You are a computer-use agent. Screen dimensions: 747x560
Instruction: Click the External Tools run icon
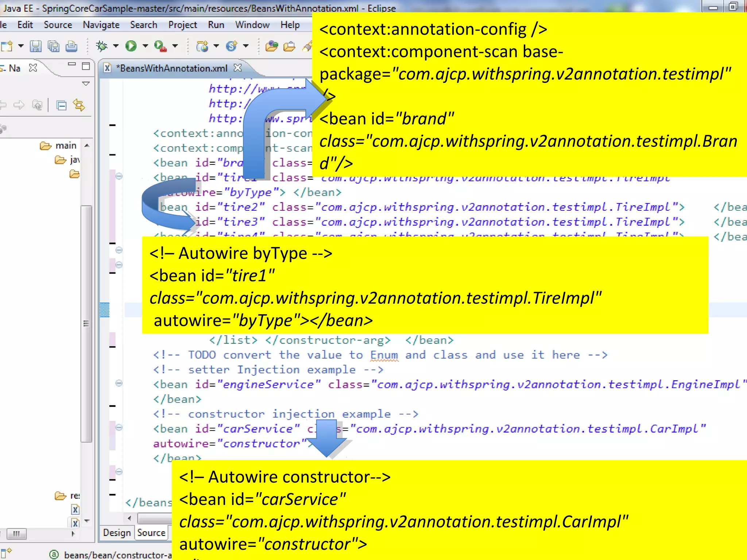pyautogui.click(x=160, y=46)
